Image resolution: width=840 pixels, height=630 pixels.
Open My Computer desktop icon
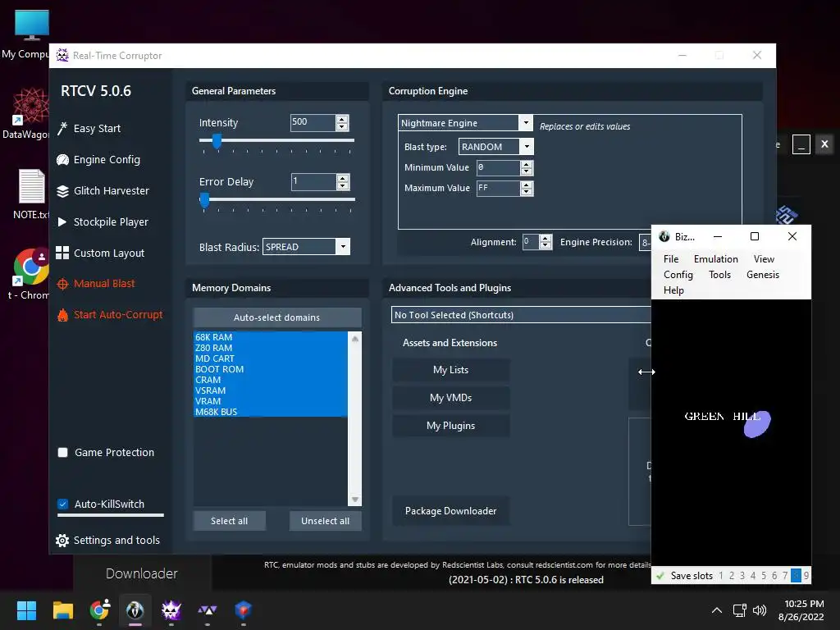pos(32,25)
